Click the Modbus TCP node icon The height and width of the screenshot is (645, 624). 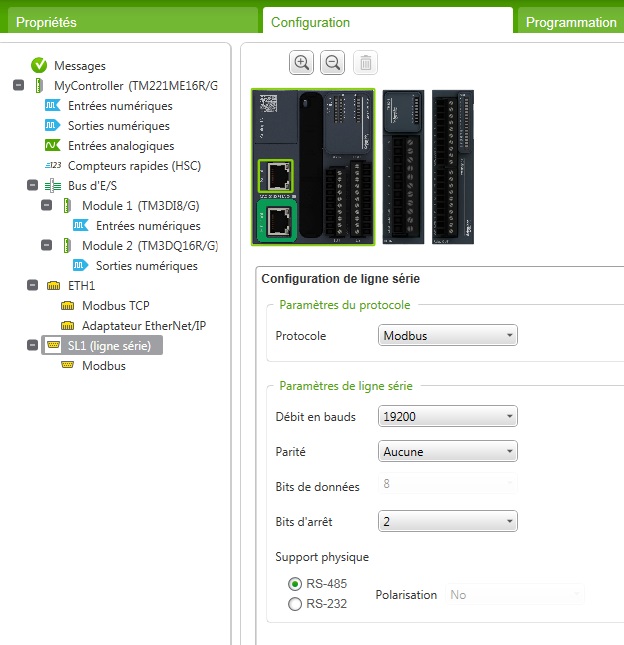[x=67, y=306]
